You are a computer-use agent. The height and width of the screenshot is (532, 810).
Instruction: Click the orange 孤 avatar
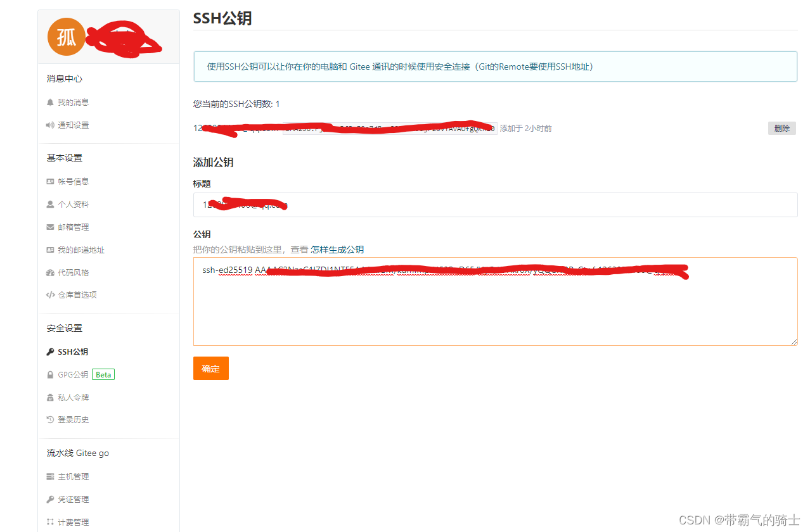[x=66, y=37]
